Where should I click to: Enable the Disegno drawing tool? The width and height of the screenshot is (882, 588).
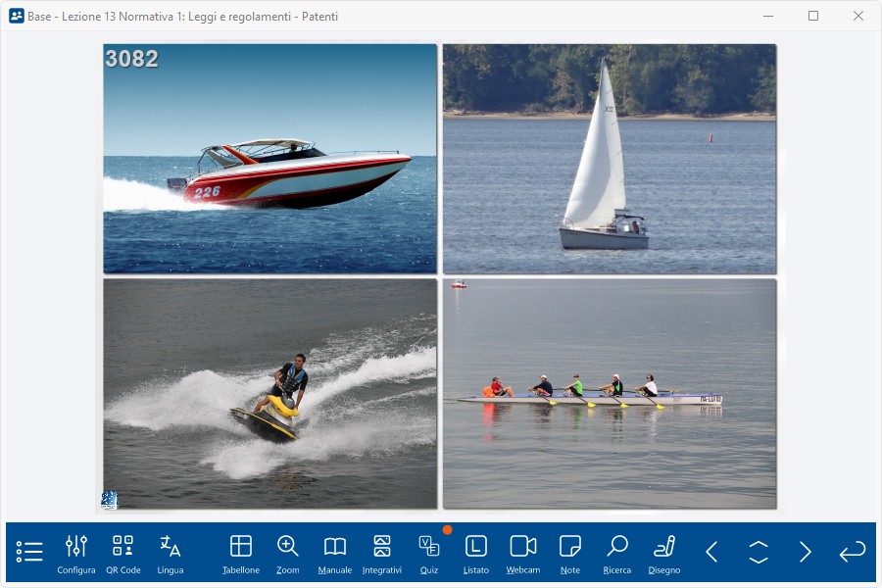pyautogui.click(x=664, y=553)
